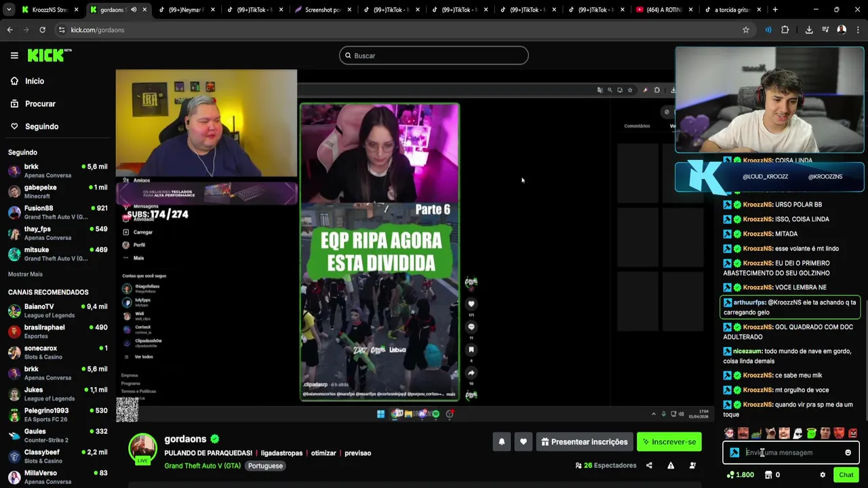Click into the Buscar search field

(x=434, y=56)
